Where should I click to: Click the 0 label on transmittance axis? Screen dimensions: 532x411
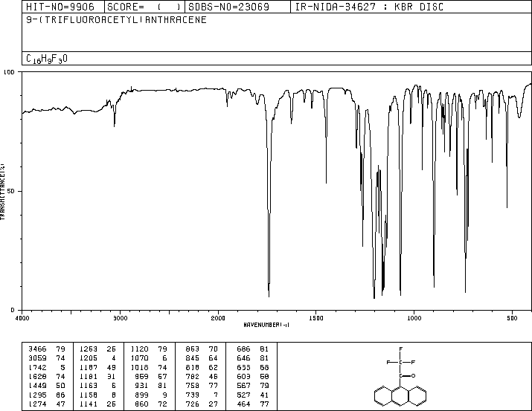click(13, 310)
